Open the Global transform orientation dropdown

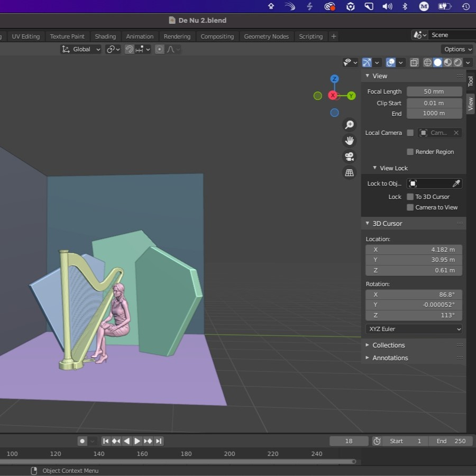pos(81,49)
